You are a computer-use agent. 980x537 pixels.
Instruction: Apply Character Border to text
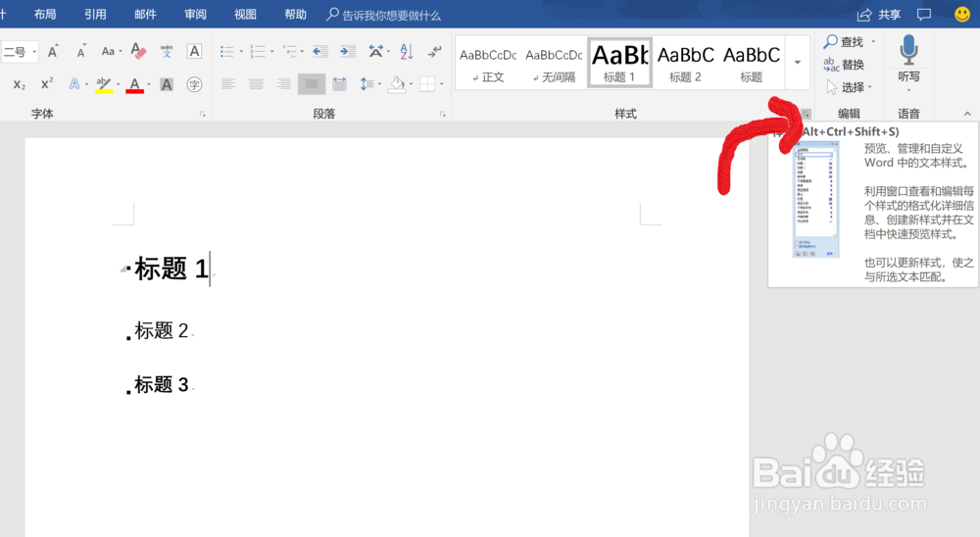pos(194,51)
